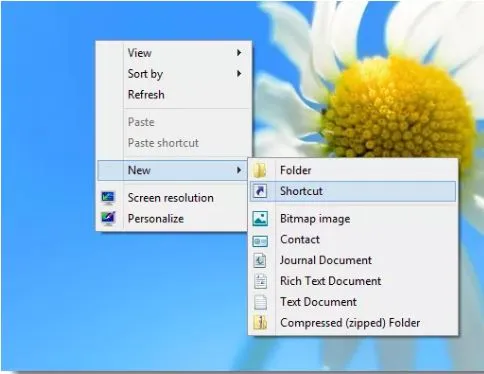Select Refresh from the context menu
Screen dimensions: 484x374
click(173, 95)
